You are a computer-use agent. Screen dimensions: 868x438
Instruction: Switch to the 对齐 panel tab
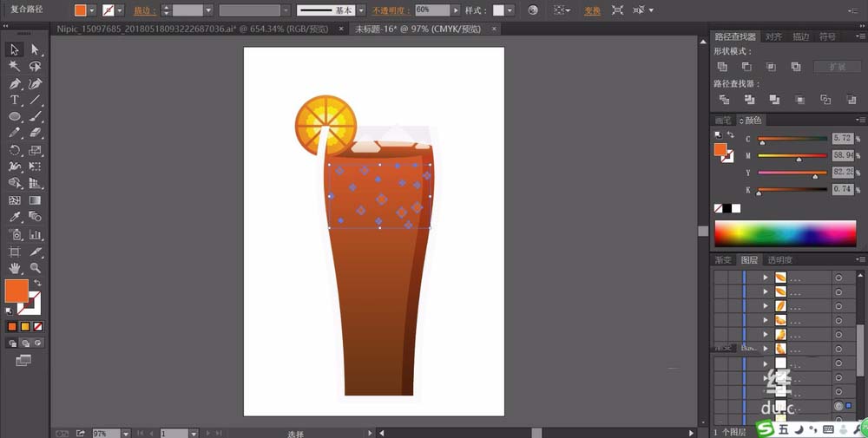(773, 36)
